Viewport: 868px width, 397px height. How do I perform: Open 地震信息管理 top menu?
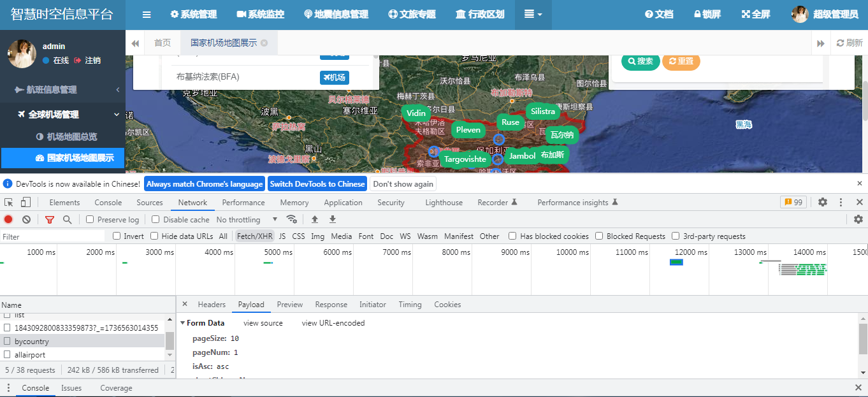pos(336,15)
